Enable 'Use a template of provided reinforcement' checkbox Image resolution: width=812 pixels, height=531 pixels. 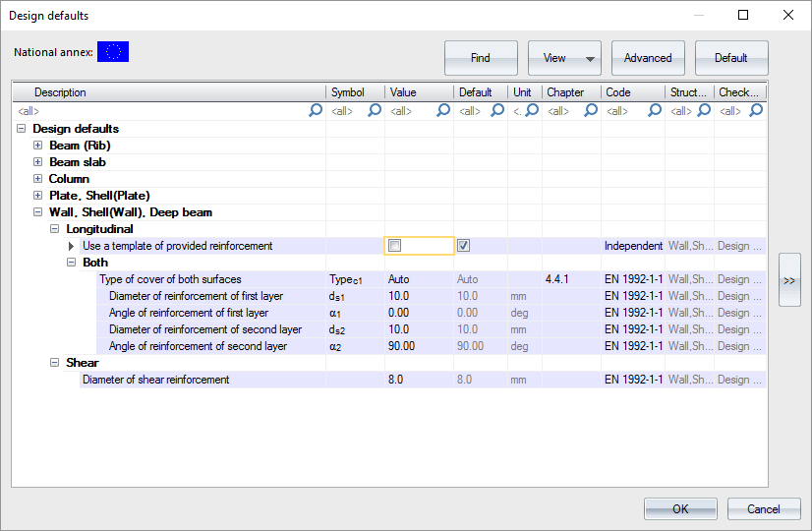click(395, 246)
